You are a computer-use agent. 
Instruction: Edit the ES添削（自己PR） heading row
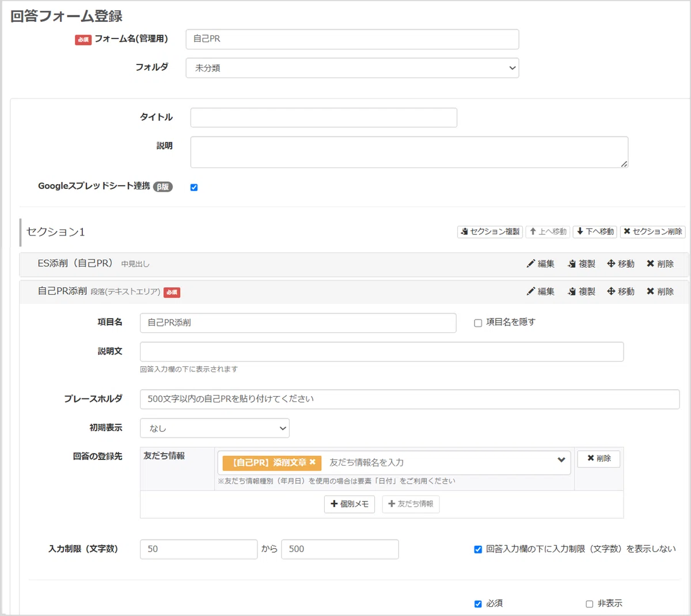tap(541, 264)
